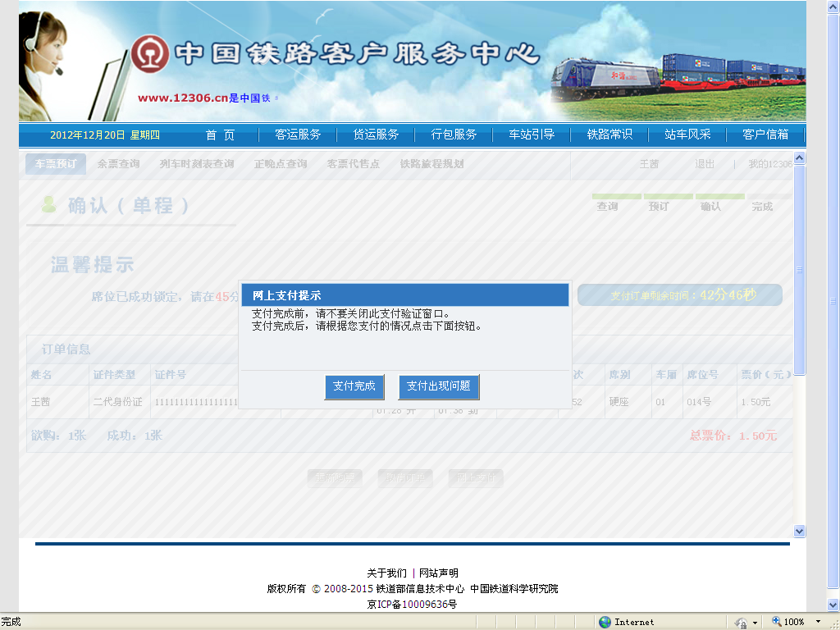Click the 重新购票 button
Image resolution: width=840 pixels, height=630 pixels.
(335, 478)
